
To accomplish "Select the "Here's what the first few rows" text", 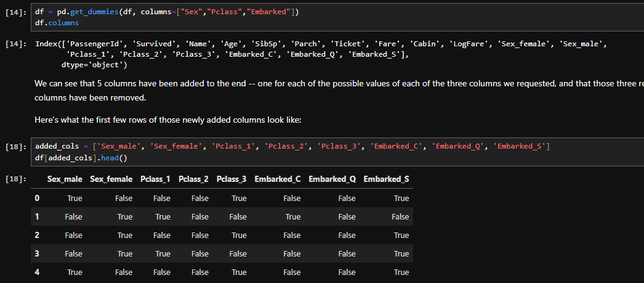I will [x=167, y=120].
